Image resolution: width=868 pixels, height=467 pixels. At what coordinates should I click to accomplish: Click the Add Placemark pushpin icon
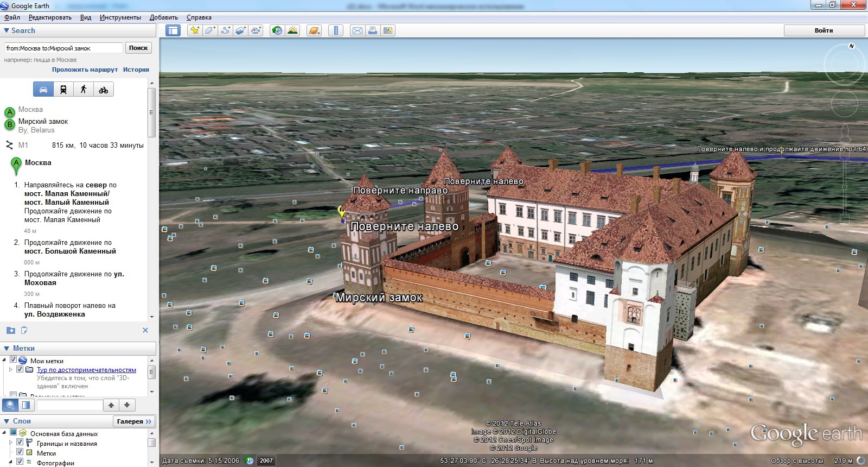pyautogui.click(x=194, y=30)
